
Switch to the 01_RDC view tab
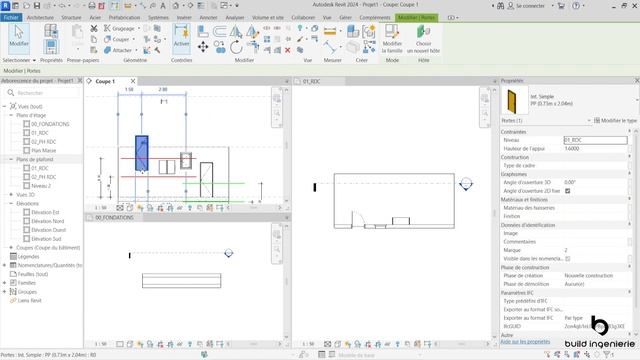pyautogui.click(x=311, y=81)
